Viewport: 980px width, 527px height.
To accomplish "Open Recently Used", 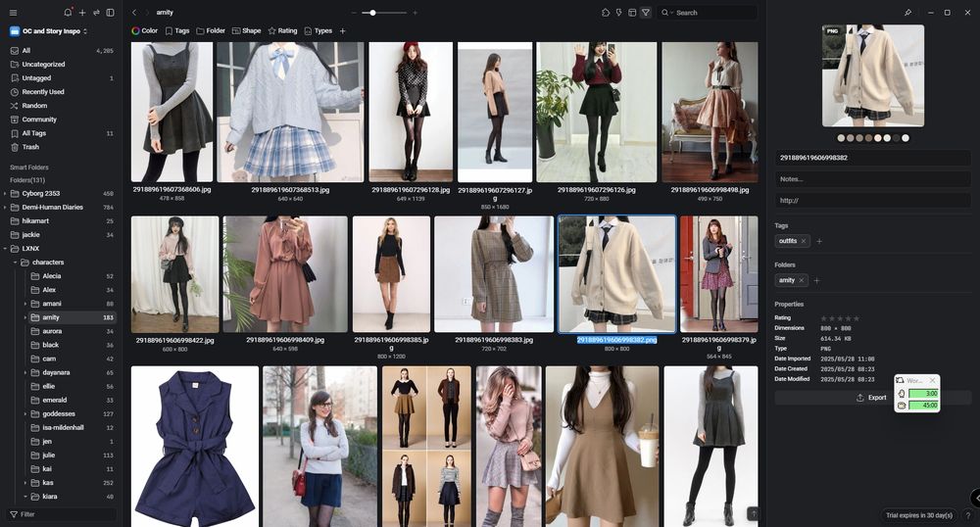I will [x=61, y=92].
